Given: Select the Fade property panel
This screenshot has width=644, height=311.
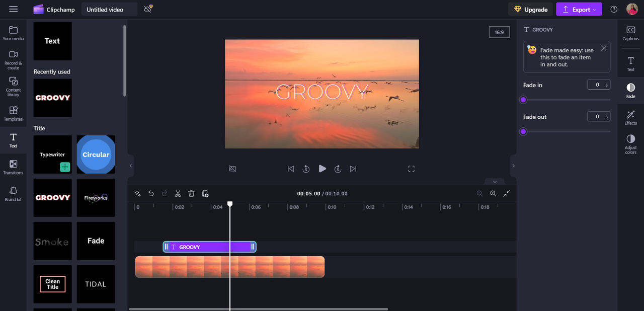Looking at the screenshot, I should pos(630,91).
